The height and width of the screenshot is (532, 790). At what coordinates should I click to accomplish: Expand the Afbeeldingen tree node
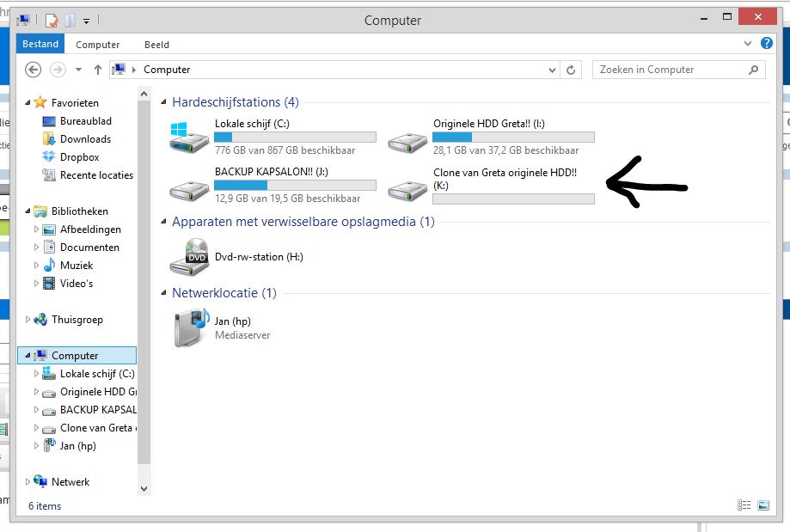[x=36, y=229]
